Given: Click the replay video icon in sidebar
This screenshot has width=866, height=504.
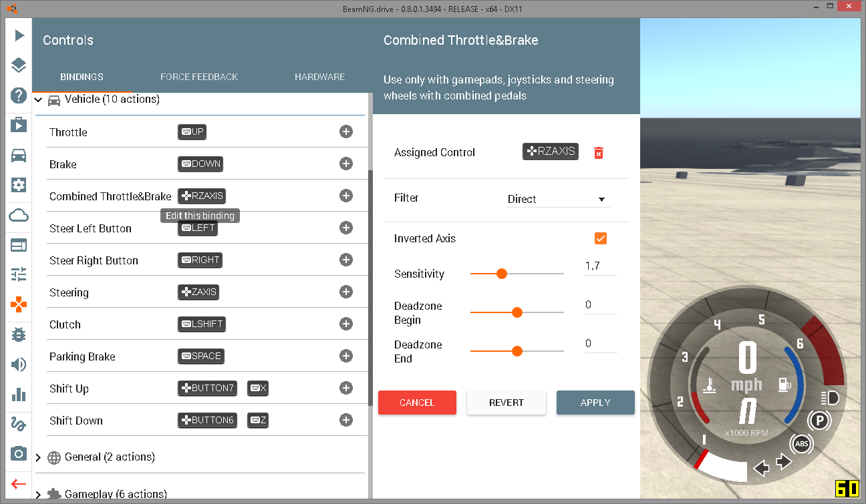Looking at the screenshot, I should click(x=19, y=125).
